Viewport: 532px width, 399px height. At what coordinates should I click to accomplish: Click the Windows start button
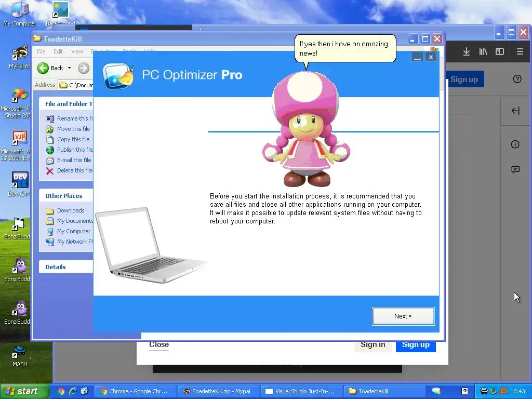pos(24,391)
